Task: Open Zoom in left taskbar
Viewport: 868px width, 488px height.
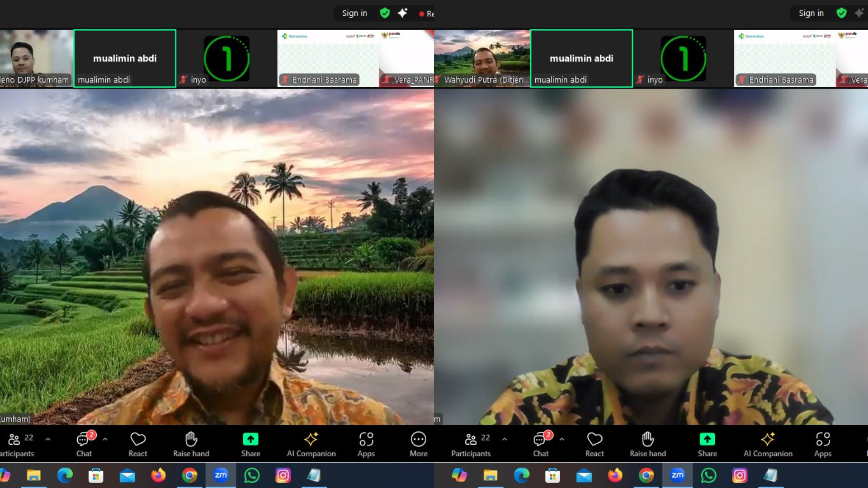Action: (221, 475)
